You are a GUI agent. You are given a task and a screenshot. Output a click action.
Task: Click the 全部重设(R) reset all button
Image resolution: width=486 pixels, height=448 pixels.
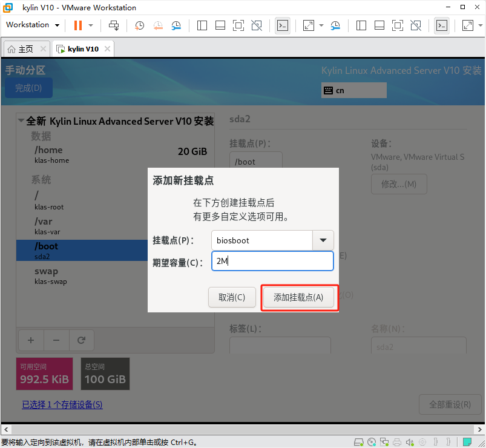pos(450,404)
